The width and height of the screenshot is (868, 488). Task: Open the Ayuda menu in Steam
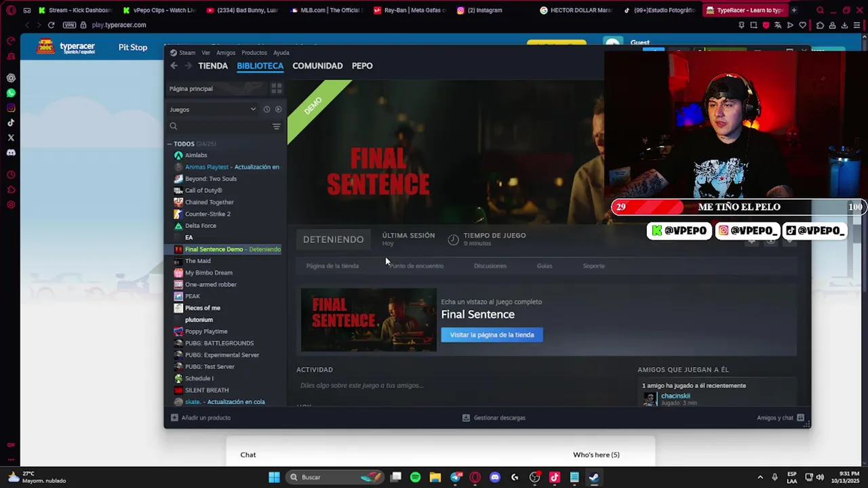pos(281,53)
